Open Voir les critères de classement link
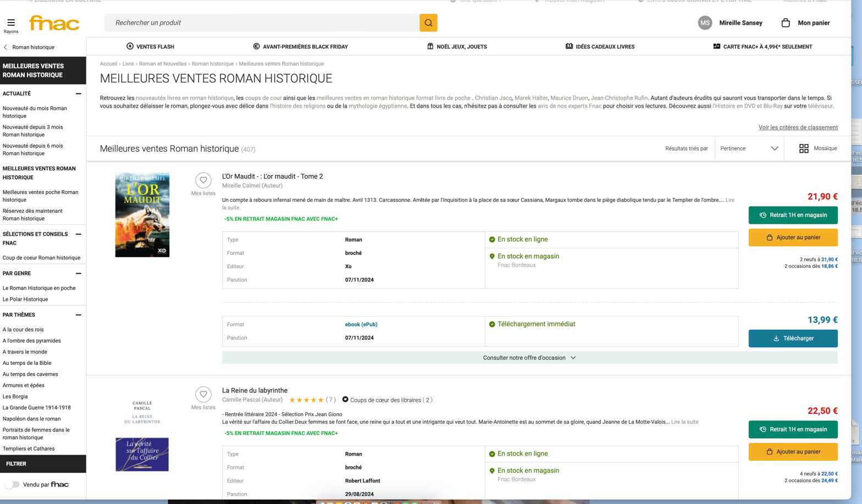The image size is (862, 504). [x=798, y=128]
